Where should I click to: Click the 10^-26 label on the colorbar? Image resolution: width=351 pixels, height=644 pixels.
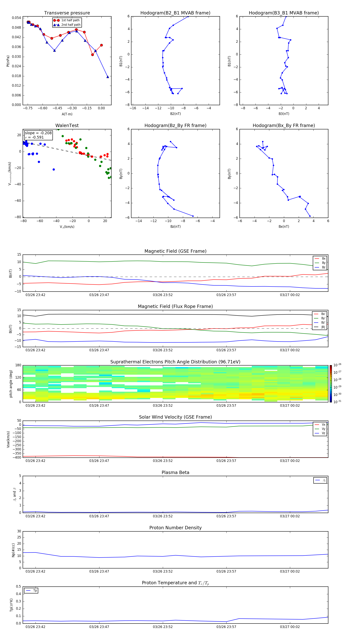337,365
